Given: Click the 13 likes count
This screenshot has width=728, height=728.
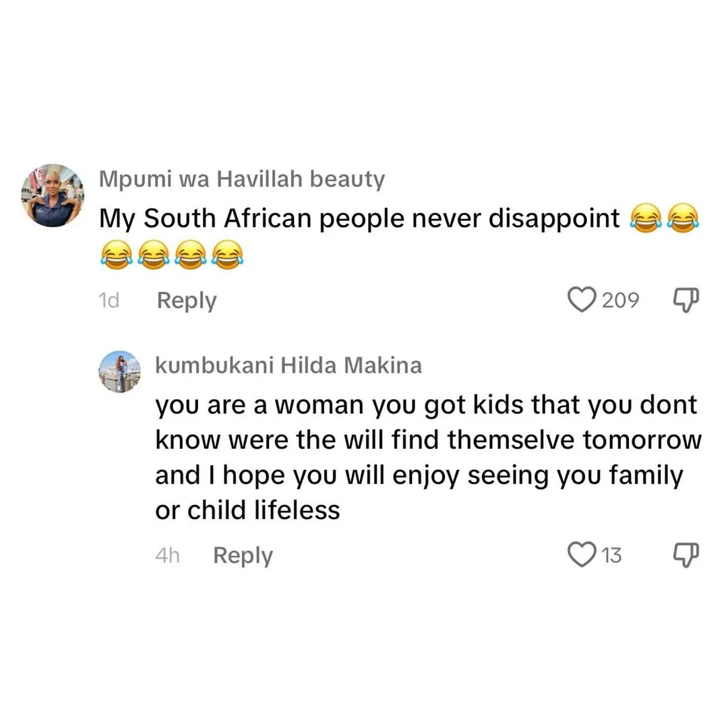Looking at the screenshot, I should tap(611, 555).
